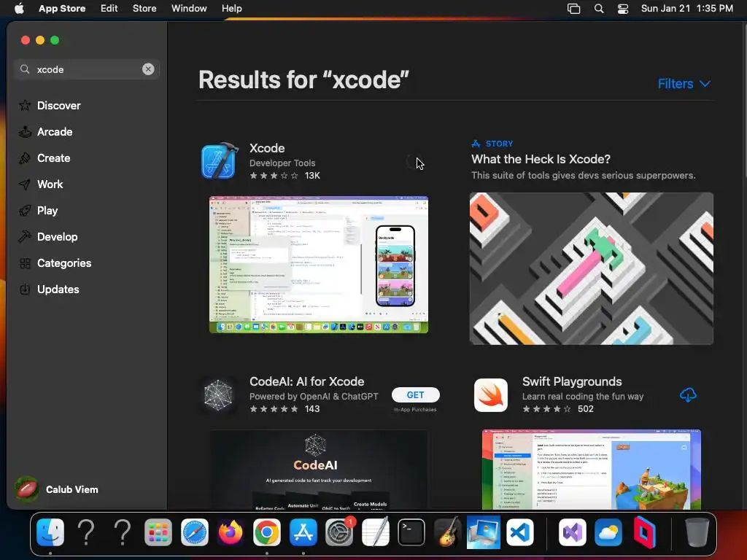Click the xcode search input field
The width and height of the screenshot is (747, 560).
86,69
